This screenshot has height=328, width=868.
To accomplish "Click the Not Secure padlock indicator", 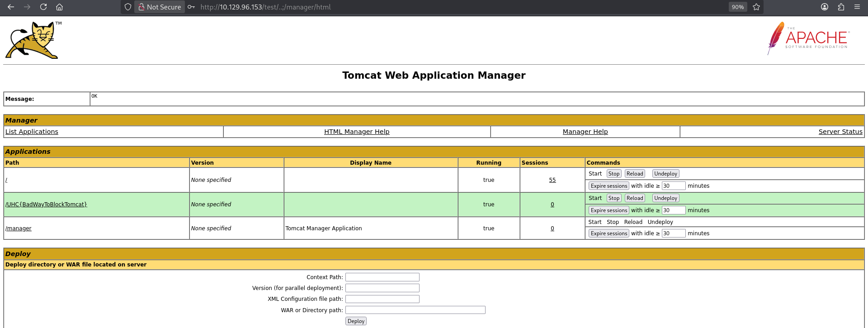I will pos(160,7).
